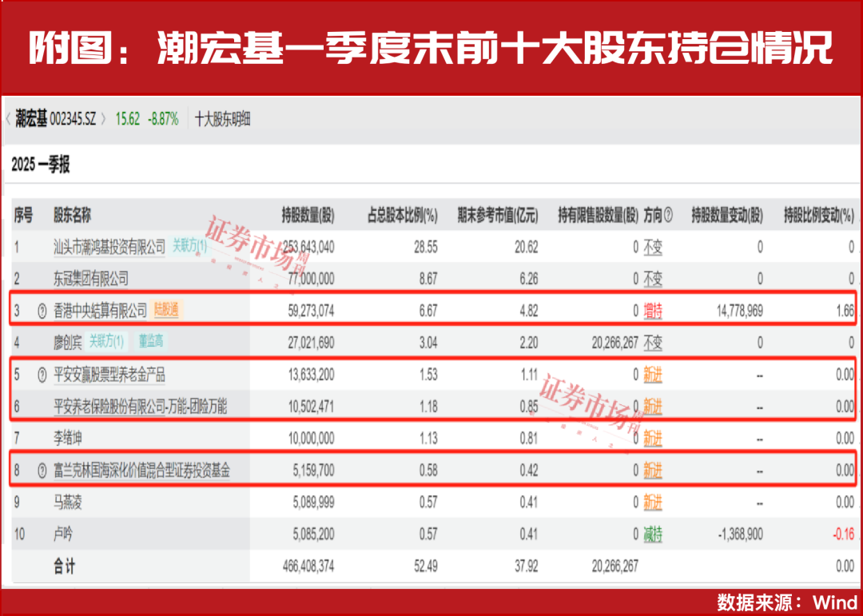Click the 增持 direction link
Viewport: 863px width, 616px height.
(653, 311)
